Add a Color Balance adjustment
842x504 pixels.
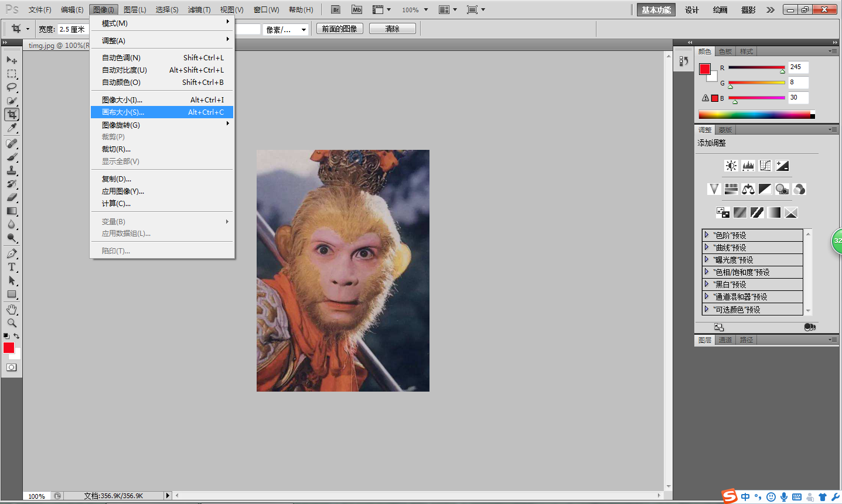(748, 189)
